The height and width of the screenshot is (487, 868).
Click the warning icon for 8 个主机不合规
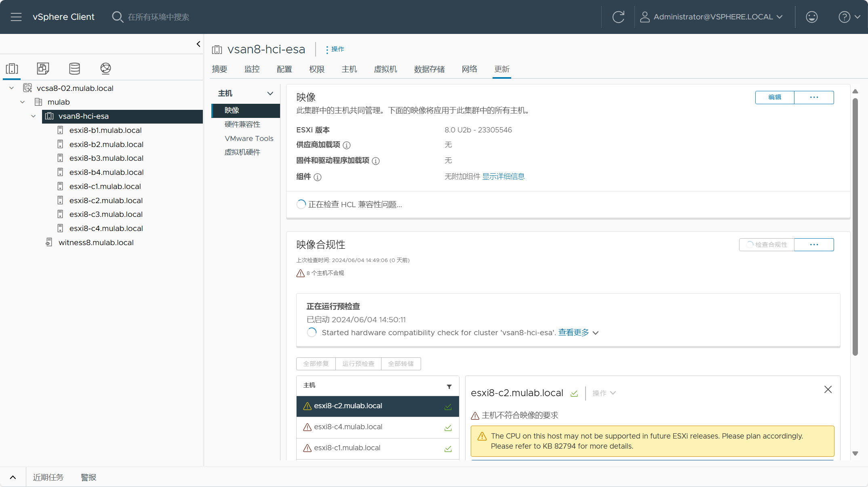300,273
